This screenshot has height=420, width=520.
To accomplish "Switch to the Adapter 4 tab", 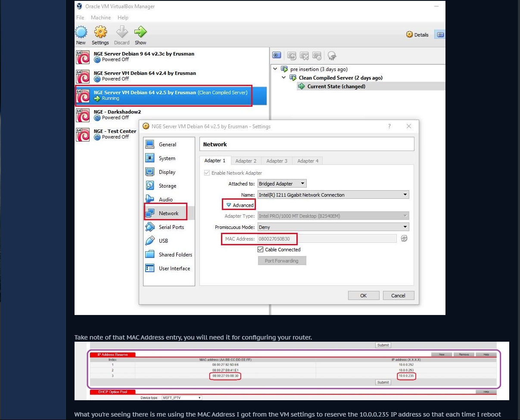I will (308, 161).
